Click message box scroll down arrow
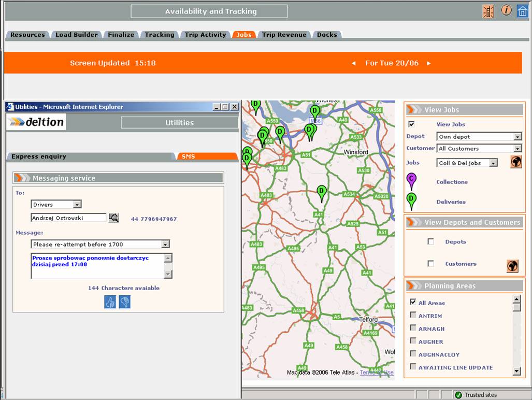Image resolution: width=532 pixels, height=400 pixels. (168, 274)
